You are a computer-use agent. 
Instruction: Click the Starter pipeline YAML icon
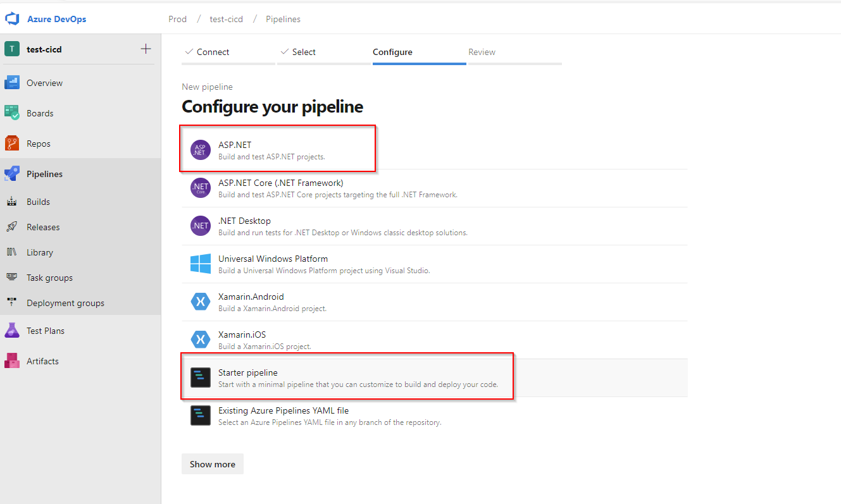(x=201, y=378)
